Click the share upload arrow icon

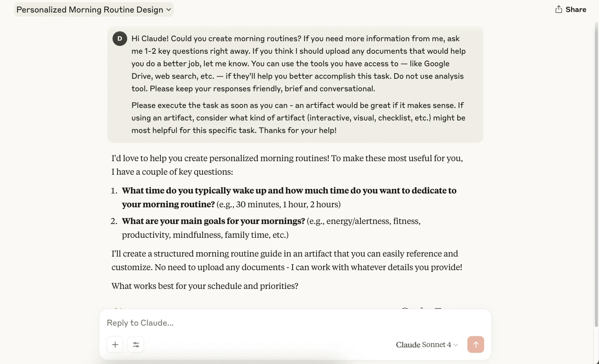coord(558,9)
